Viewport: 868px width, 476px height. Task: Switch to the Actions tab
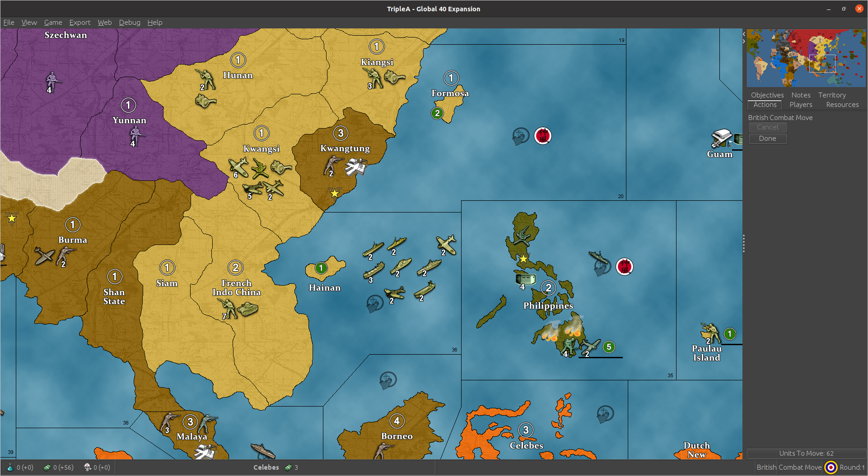coord(765,105)
